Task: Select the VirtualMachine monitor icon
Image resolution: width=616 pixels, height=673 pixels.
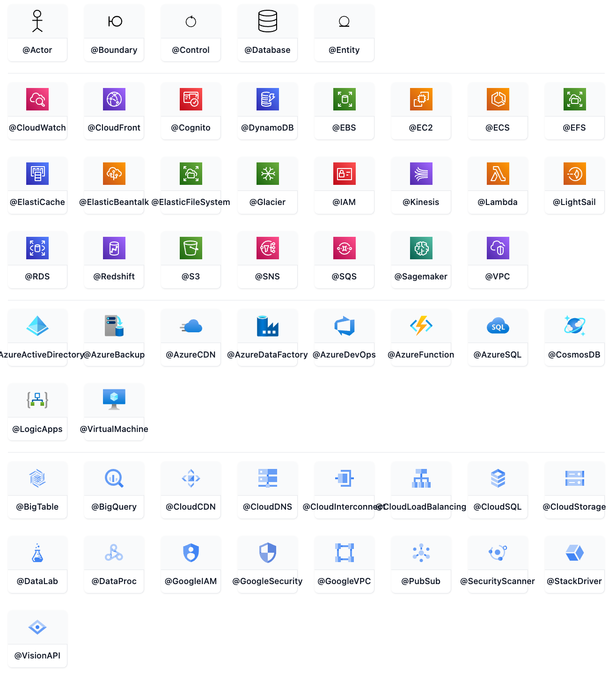Action: coord(114,399)
